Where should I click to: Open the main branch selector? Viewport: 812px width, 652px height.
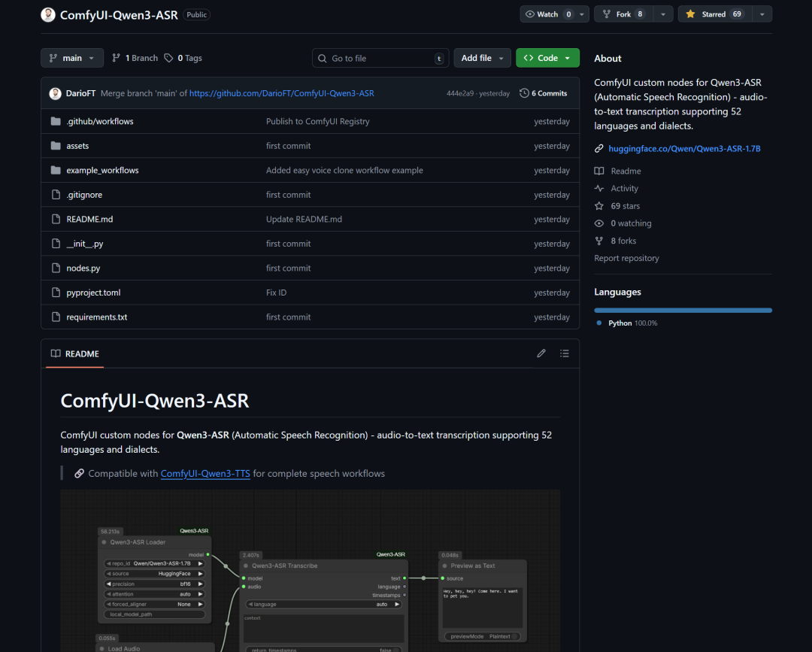coord(72,58)
